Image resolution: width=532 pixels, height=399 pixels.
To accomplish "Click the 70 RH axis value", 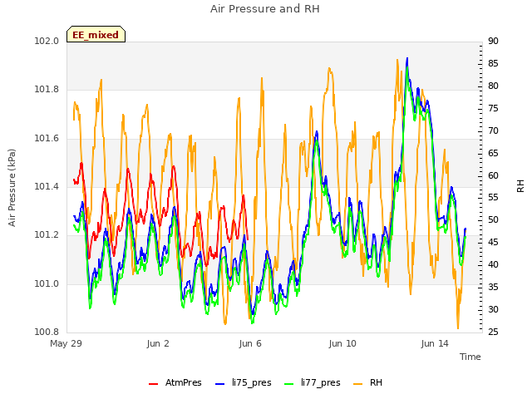I will click(493, 131).
